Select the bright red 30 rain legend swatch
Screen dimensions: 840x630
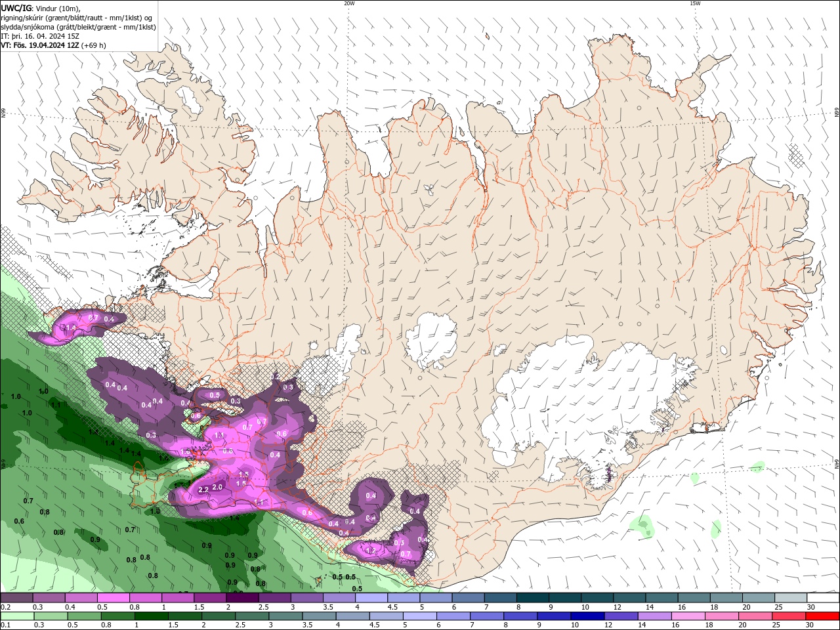(x=822, y=616)
